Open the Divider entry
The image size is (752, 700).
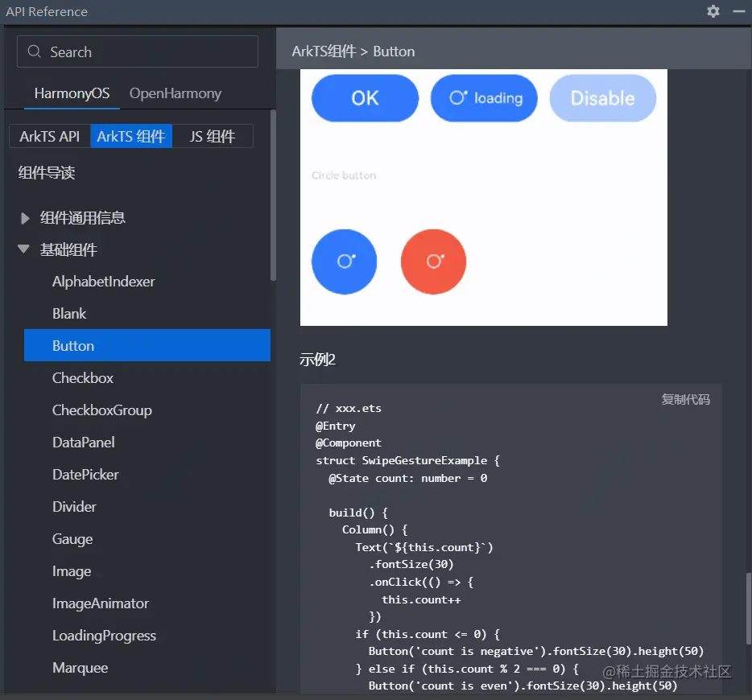click(74, 506)
